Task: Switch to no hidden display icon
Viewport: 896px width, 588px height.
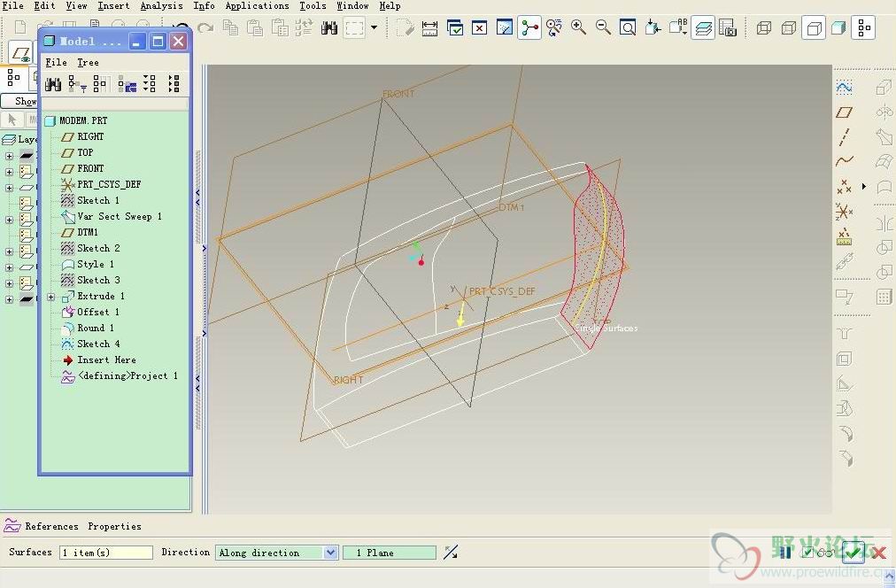Action: 813,27
